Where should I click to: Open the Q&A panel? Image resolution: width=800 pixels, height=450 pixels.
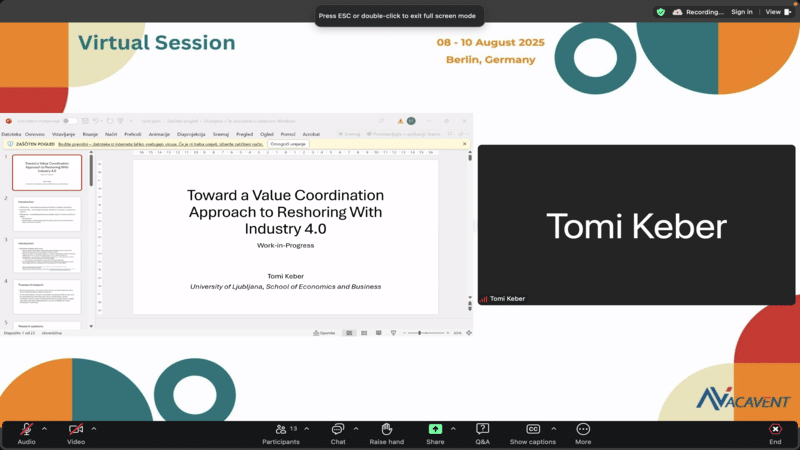(483, 429)
